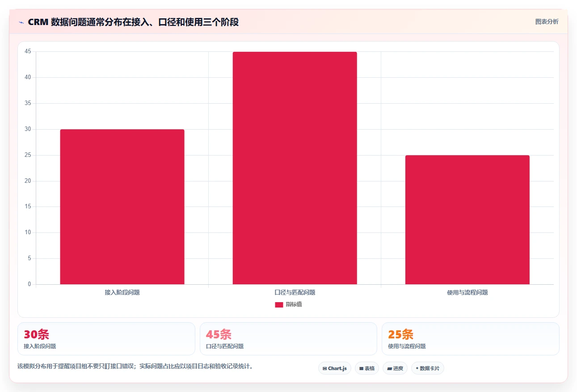This screenshot has width=577, height=392.
Task: Click the y-axis value 45
Action: tap(28, 51)
